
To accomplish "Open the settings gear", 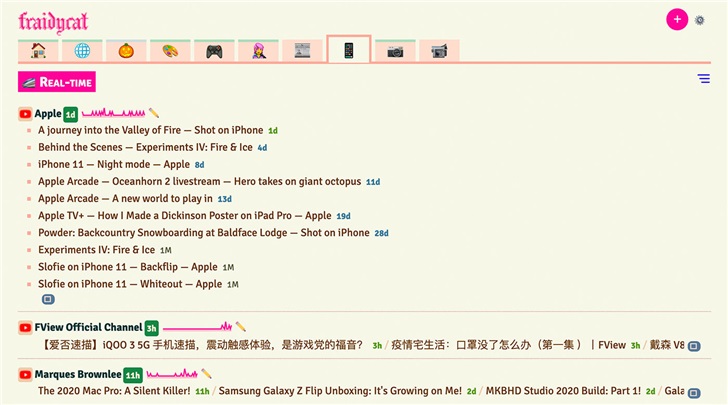I will 700,20.
